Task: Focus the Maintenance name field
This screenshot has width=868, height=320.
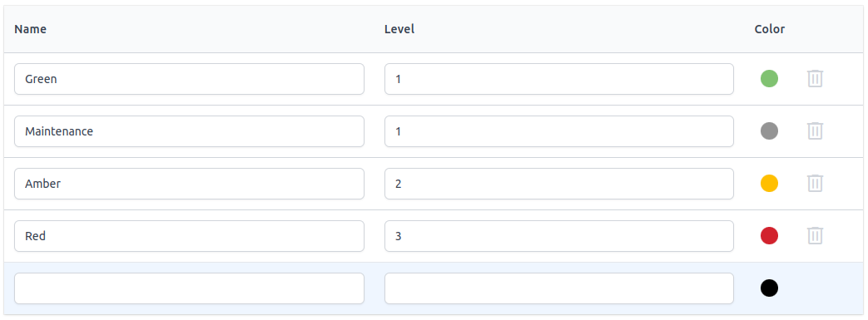Action: [189, 131]
